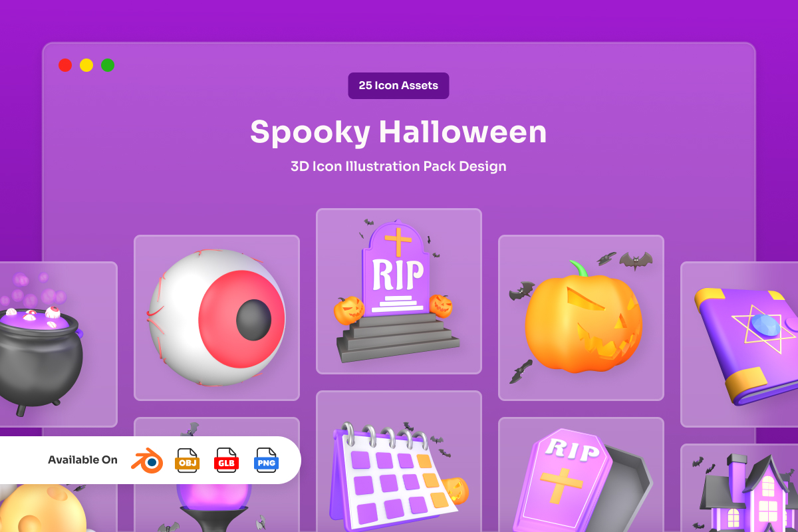Click the red window dot
Image resolution: width=798 pixels, height=532 pixels.
pos(65,65)
